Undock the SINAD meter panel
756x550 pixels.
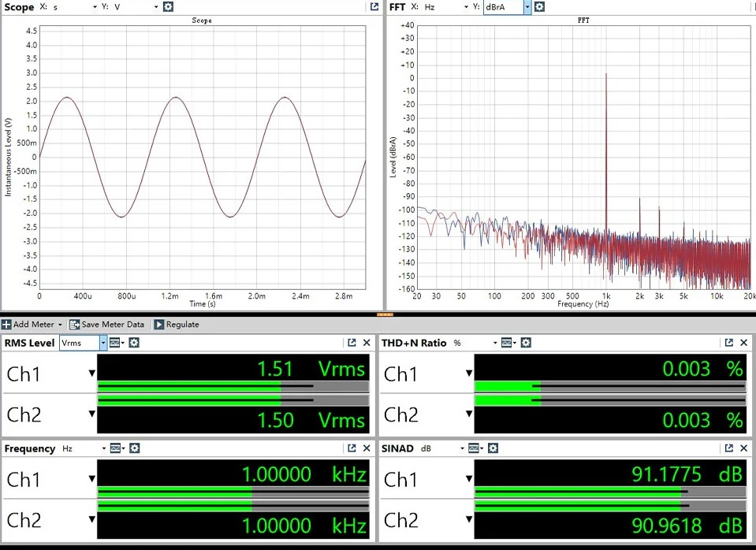point(729,448)
